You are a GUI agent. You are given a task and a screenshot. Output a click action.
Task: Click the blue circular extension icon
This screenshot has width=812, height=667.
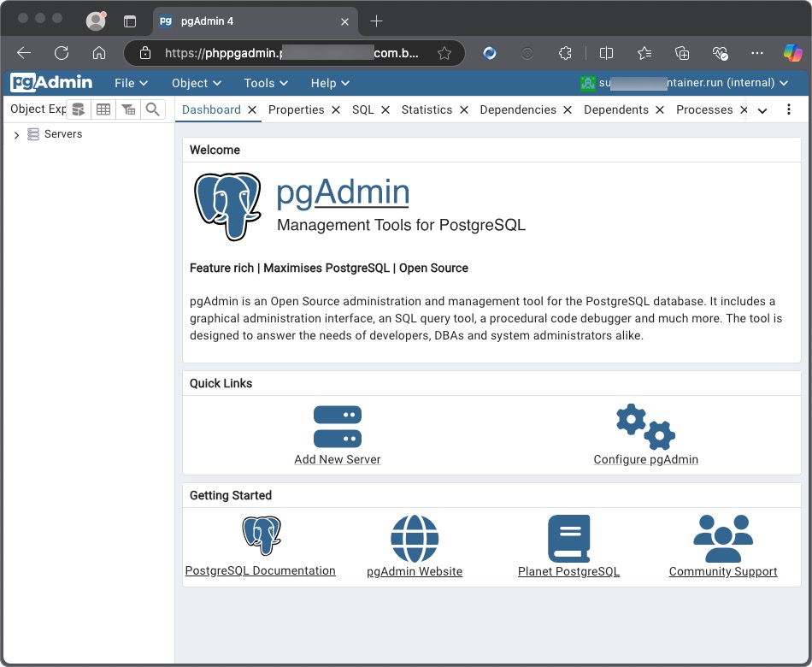(490, 53)
